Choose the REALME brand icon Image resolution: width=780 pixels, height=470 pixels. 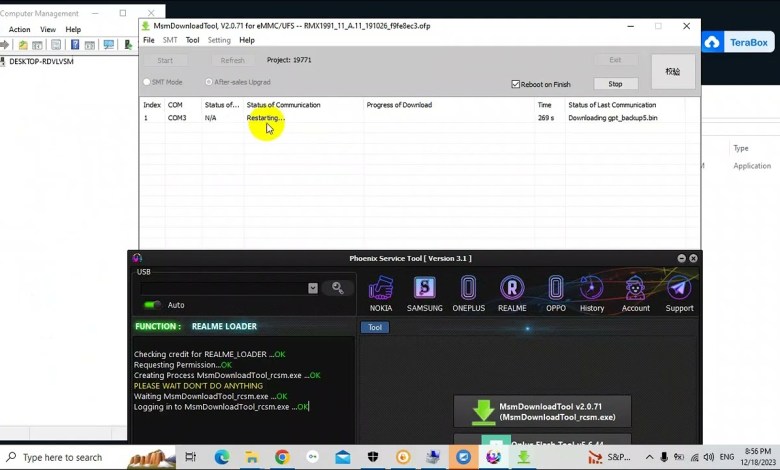point(512,290)
